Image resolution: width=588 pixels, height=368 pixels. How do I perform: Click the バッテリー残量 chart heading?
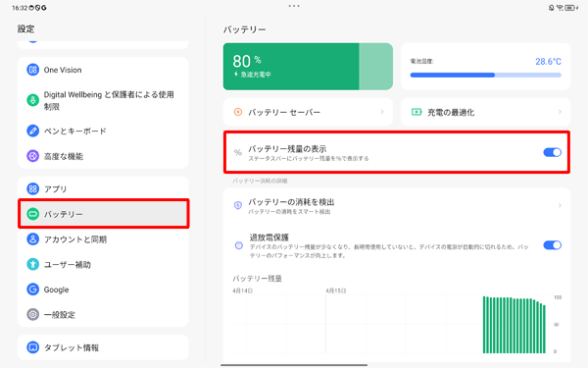tap(257, 279)
